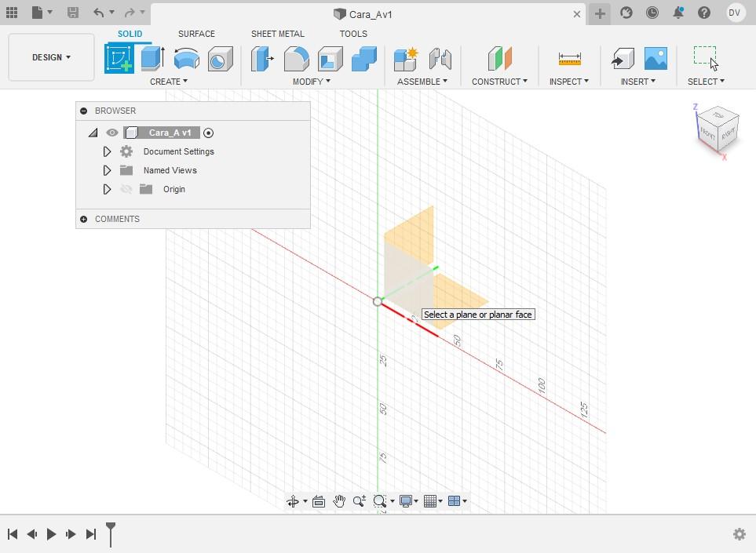The width and height of the screenshot is (756, 553).
Task: Expand Named Views folder
Action: pos(107,170)
